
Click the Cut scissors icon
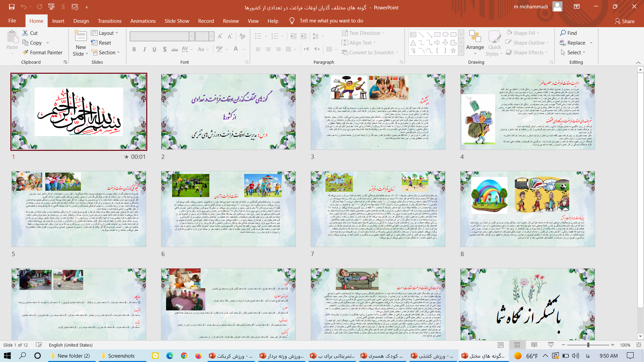coord(25,33)
